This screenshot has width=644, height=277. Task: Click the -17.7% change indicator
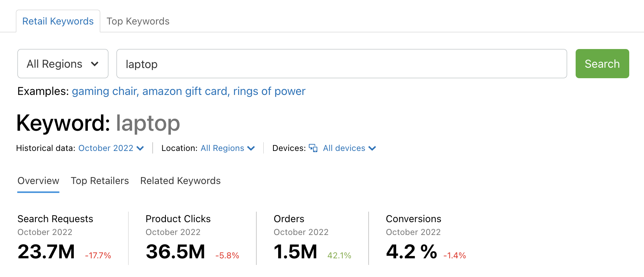(x=98, y=256)
